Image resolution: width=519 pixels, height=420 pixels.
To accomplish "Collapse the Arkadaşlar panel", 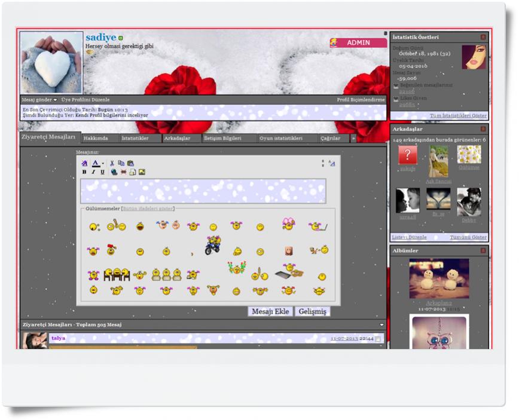I will point(483,129).
